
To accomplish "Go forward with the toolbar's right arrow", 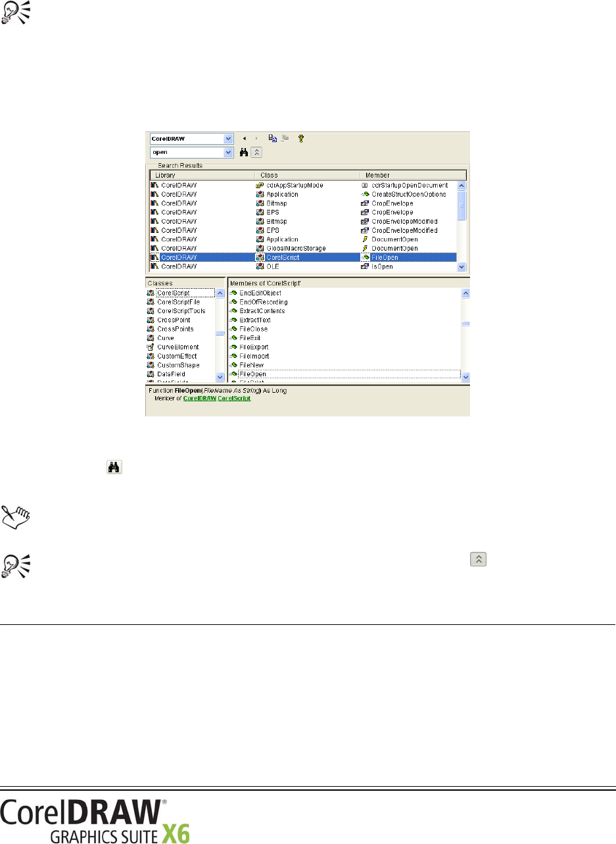I will tap(256, 139).
